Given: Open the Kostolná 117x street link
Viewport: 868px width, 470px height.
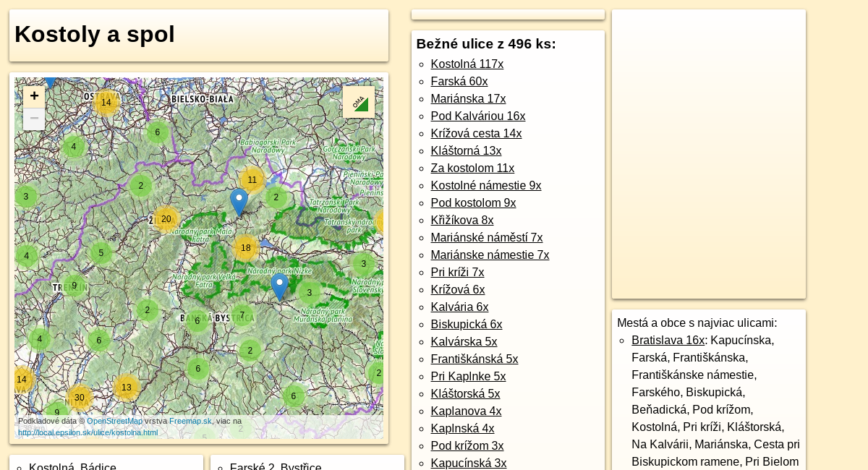Looking at the screenshot, I should [467, 64].
